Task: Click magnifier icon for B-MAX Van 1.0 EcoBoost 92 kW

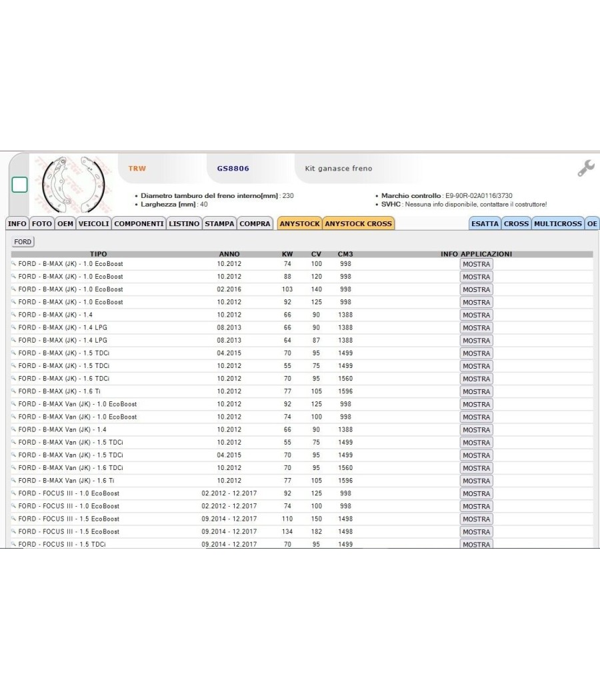Action: 14,404
